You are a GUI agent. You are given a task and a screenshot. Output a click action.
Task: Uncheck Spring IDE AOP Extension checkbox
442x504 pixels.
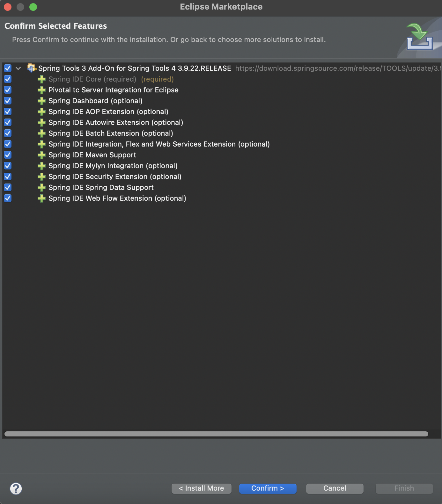pos(8,112)
